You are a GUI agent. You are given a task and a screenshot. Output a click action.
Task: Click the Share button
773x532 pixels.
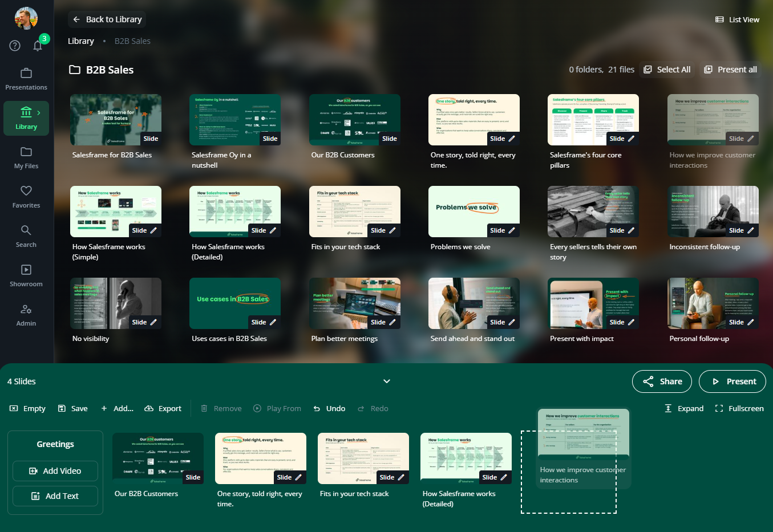662,381
